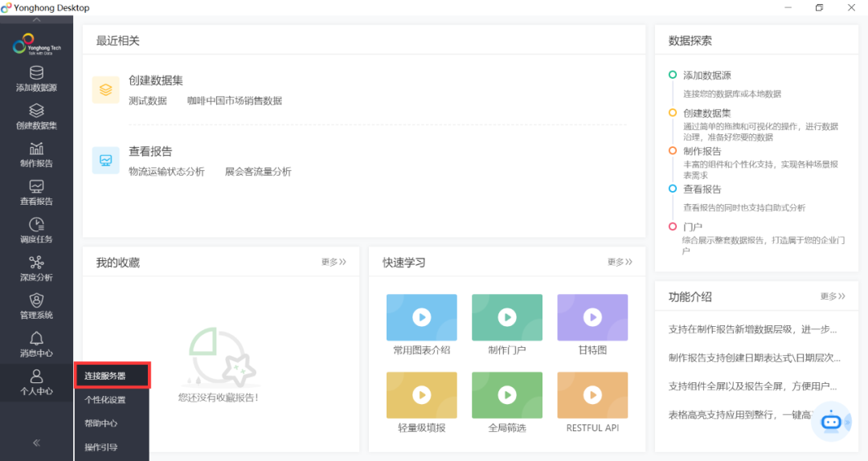The height and width of the screenshot is (461, 868).
Task: Click the 您还没有收藏报告 empty placeholder
Action: tap(219, 365)
